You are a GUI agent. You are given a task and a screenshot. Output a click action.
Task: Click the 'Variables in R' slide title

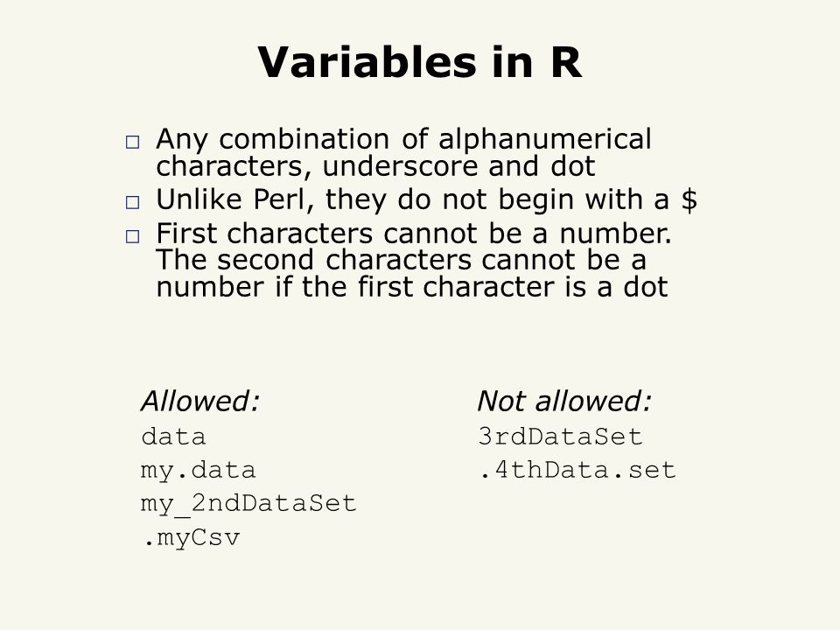[x=419, y=62]
